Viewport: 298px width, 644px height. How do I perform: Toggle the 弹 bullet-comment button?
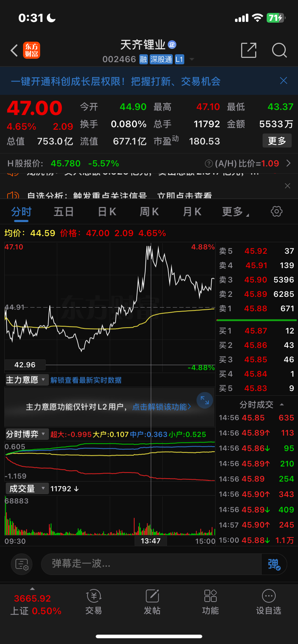click(274, 564)
